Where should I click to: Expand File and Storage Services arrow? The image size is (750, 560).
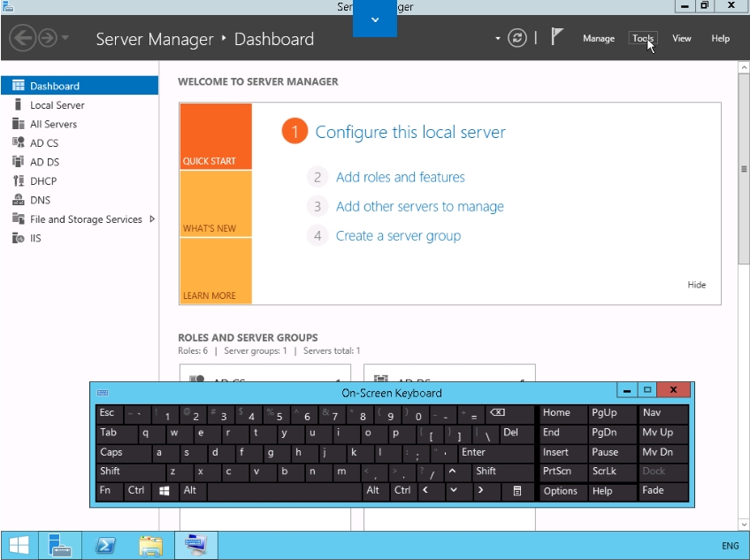(x=152, y=219)
